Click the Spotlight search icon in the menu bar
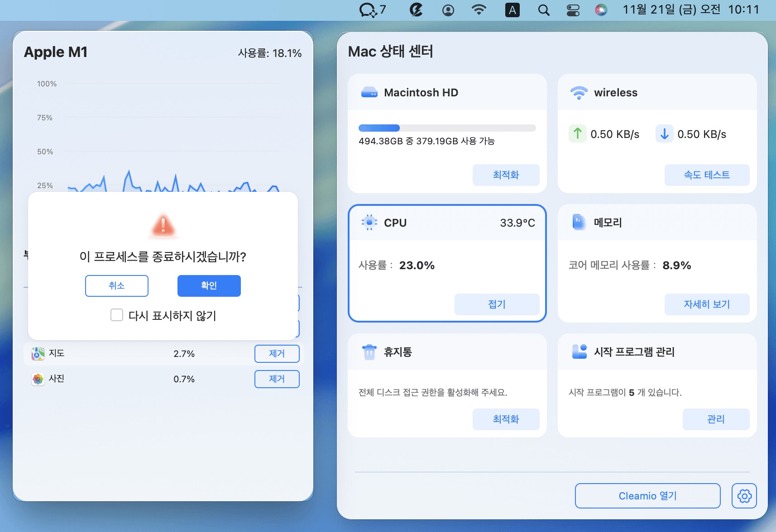776x532 pixels. click(x=544, y=9)
